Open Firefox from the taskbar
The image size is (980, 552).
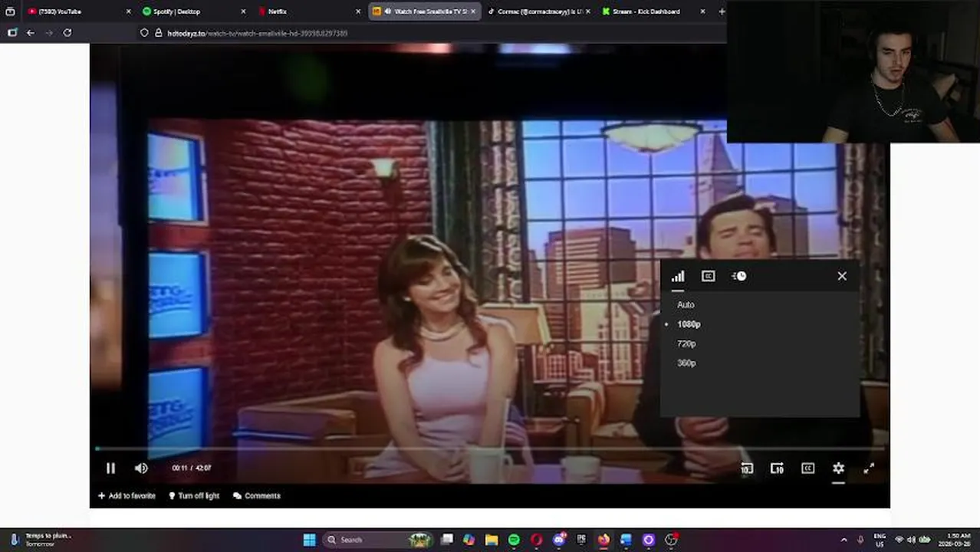click(x=603, y=540)
